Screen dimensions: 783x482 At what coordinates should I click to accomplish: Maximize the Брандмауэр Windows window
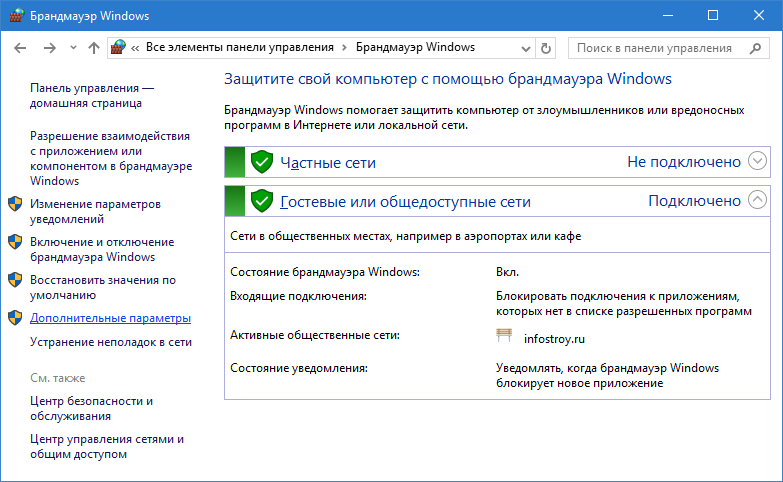[x=713, y=15]
